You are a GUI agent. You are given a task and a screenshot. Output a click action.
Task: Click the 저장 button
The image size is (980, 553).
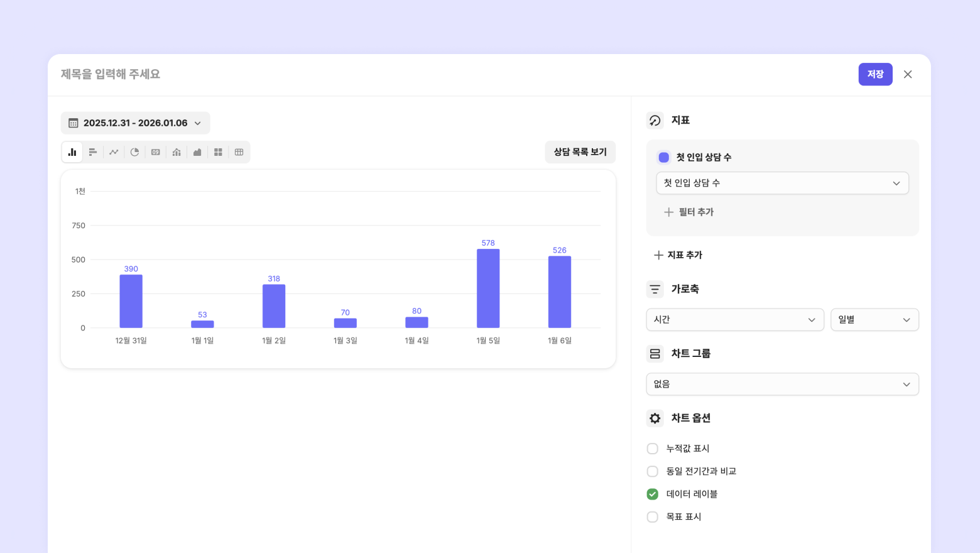click(x=875, y=74)
